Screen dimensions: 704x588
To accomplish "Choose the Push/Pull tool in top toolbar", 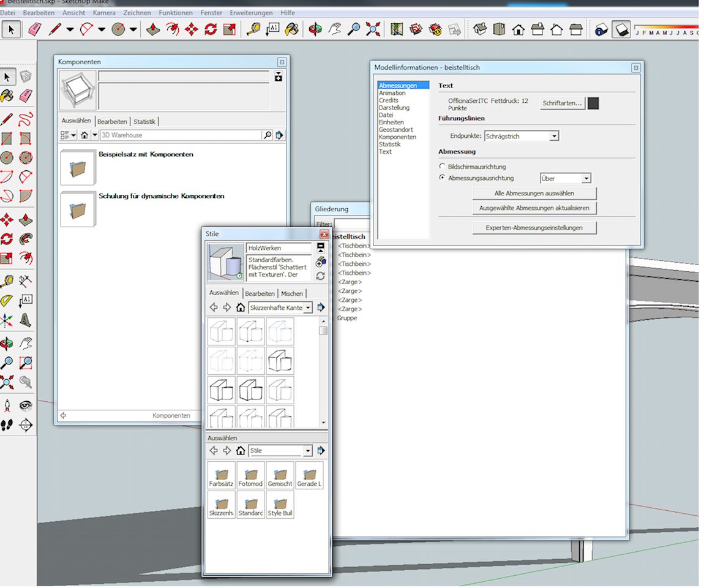I will coord(153,29).
